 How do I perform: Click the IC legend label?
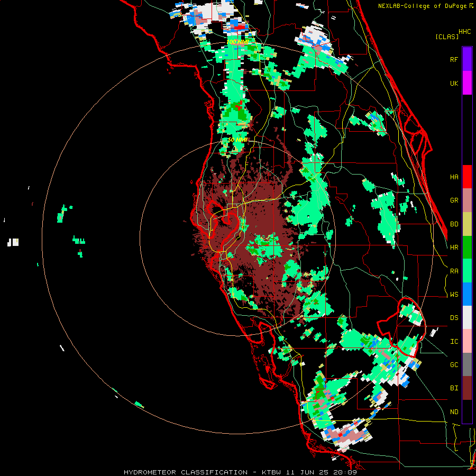pyautogui.click(x=454, y=342)
